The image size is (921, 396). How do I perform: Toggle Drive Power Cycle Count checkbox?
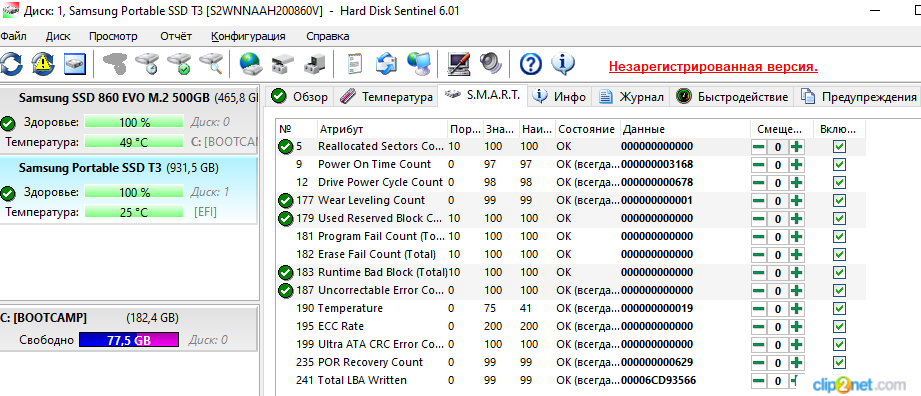(839, 182)
